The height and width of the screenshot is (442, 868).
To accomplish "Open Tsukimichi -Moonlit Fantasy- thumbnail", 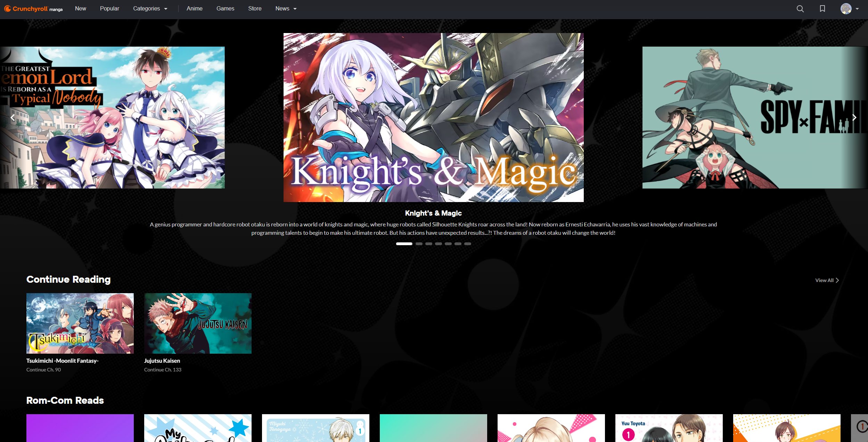I will [80, 323].
